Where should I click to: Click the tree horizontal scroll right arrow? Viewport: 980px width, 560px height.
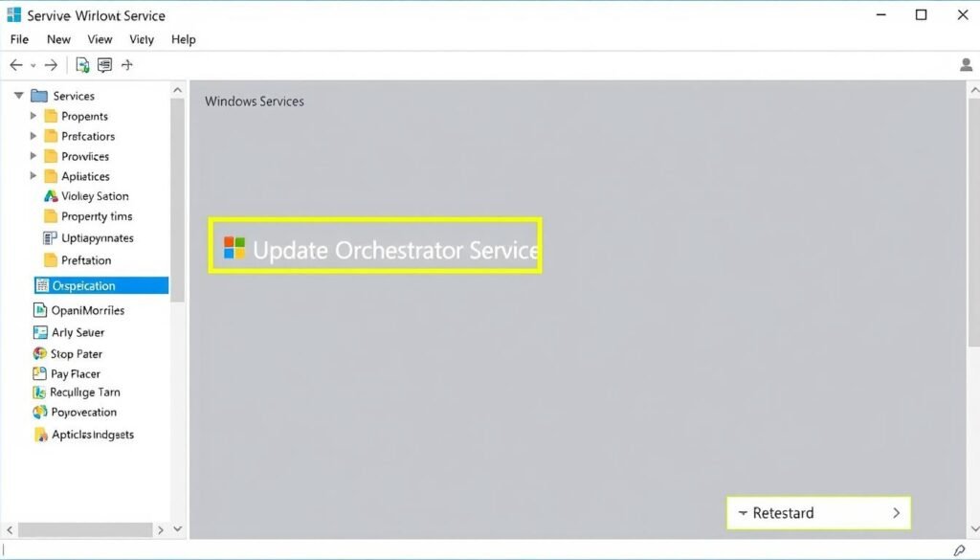tap(161, 530)
